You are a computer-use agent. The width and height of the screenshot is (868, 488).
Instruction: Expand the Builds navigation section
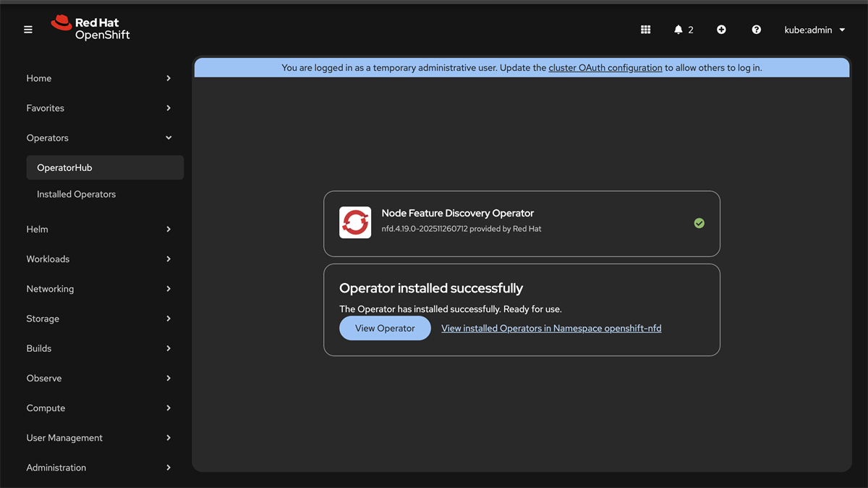click(x=99, y=348)
